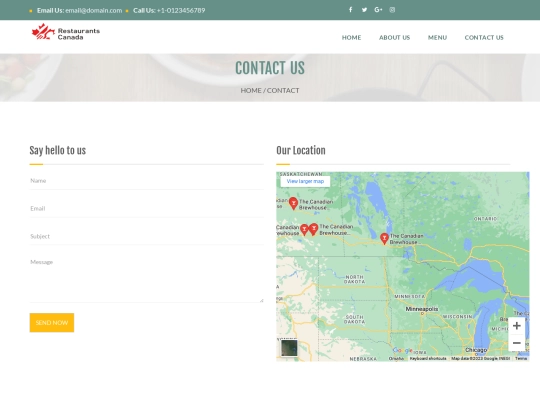
Task: Click the Ontario map label
Action: pos(485,219)
